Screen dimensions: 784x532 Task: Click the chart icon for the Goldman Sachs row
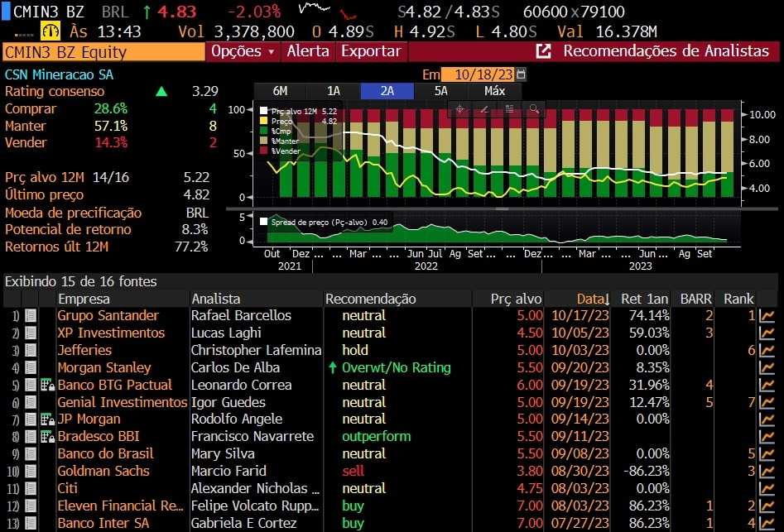point(767,471)
